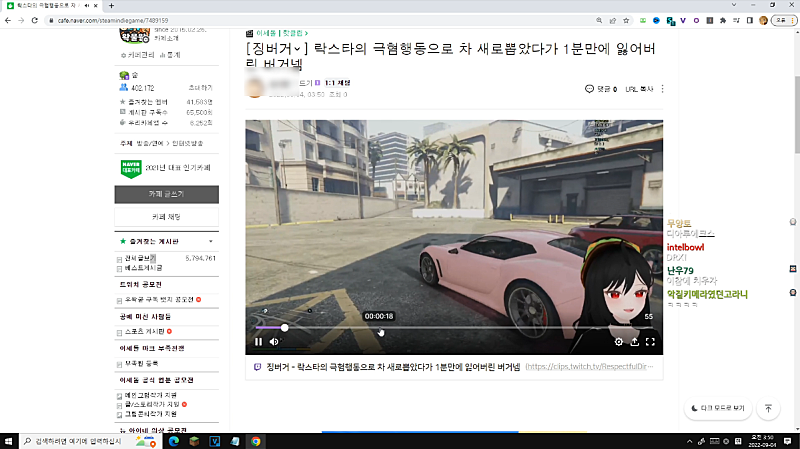Click the Windows taskbar search box
800x449 pixels.
click(x=73, y=441)
